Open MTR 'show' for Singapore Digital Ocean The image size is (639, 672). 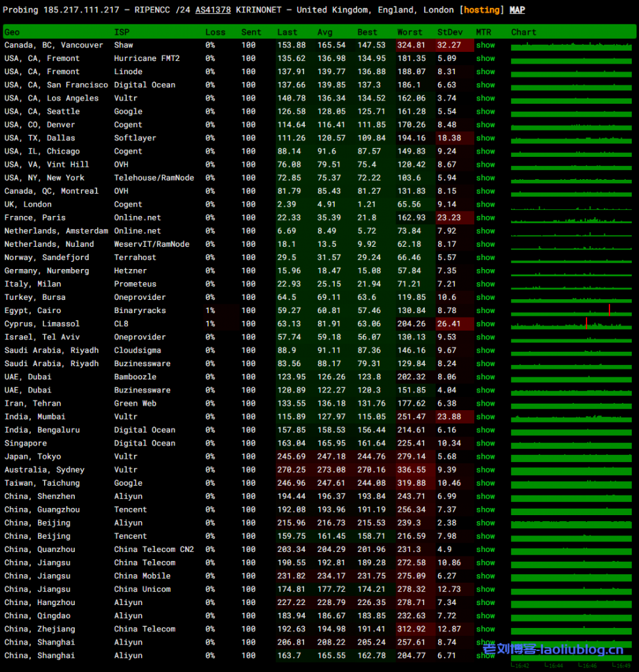(x=485, y=443)
